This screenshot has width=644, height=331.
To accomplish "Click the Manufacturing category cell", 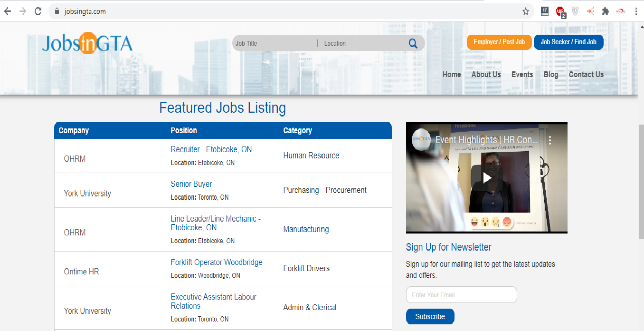I will (x=306, y=229).
